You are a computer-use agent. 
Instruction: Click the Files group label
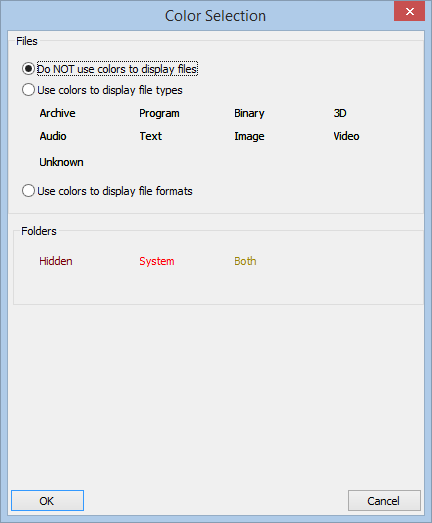pyautogui.click(x=27, y=41)
